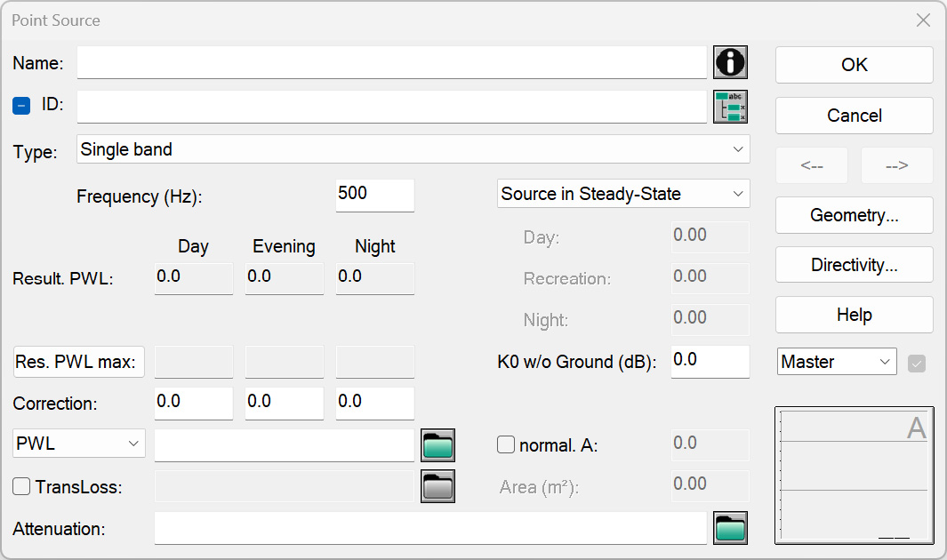Enable the normal. A checkbox

[x=505, y=444]
